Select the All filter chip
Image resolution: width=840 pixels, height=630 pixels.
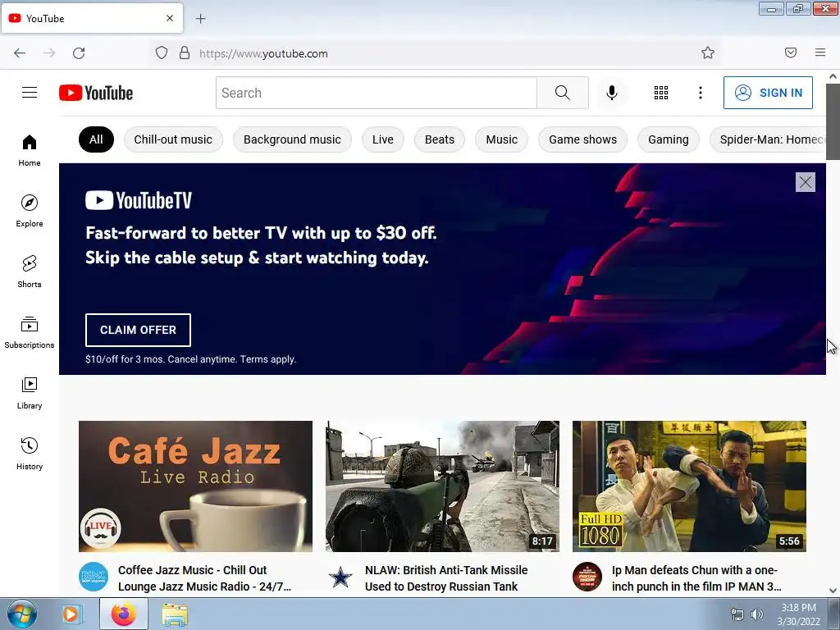coord(97,139)
